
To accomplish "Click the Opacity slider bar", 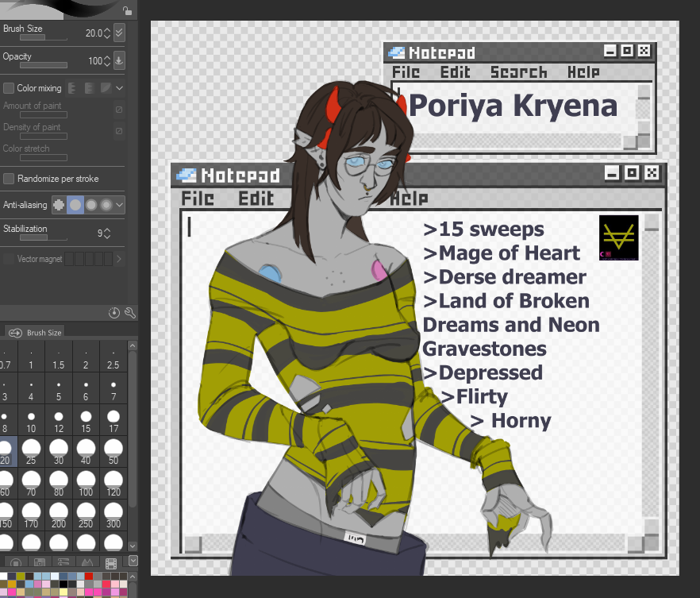I will point(44,65).
